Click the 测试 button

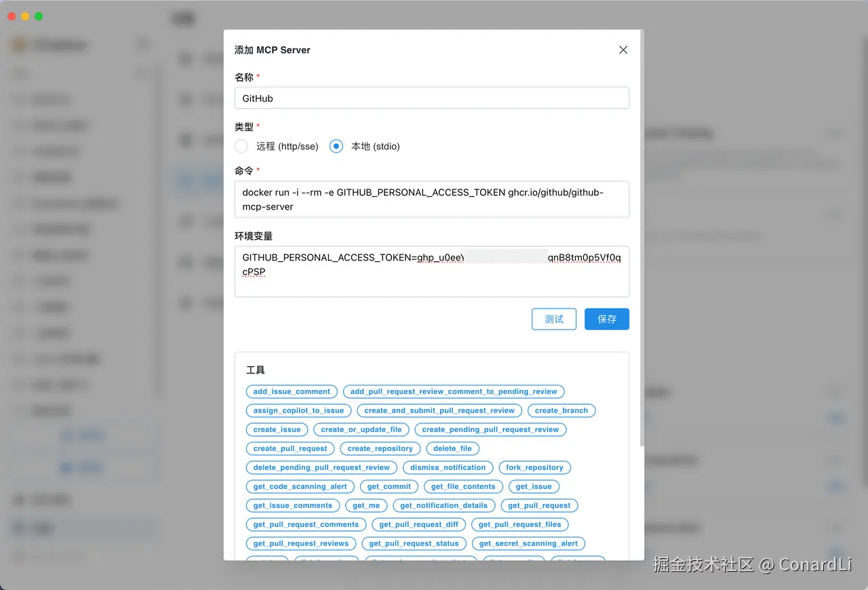(x=554, y=319)
